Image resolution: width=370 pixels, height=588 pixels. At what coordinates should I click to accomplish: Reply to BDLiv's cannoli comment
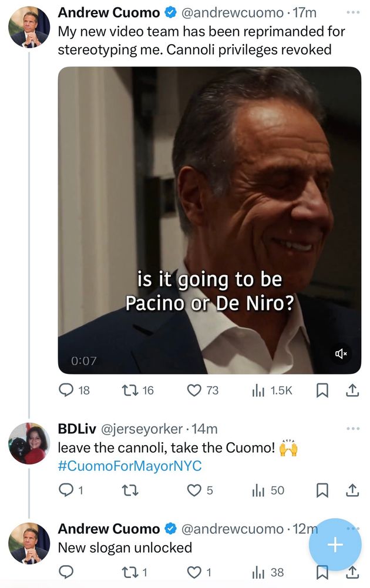(x=68, y=490)
